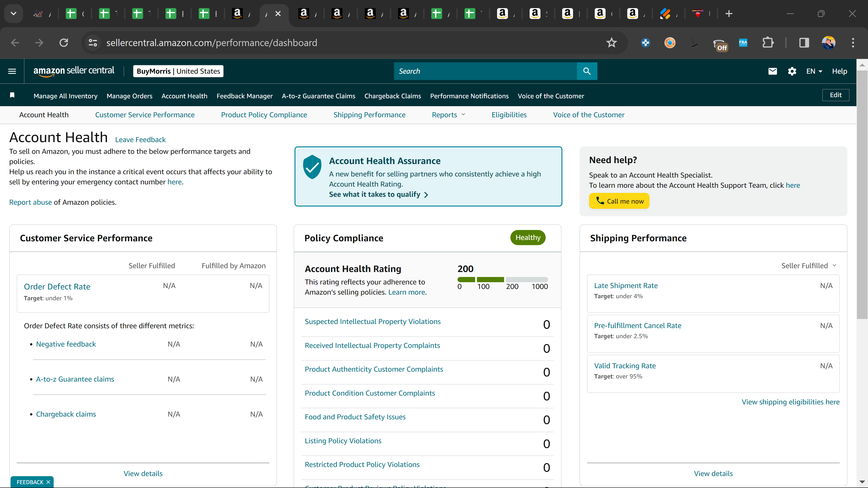Image resolution: width=868 pixels, height=488 pixels.
Task: Click the Help link in the header
Action: 839,71
